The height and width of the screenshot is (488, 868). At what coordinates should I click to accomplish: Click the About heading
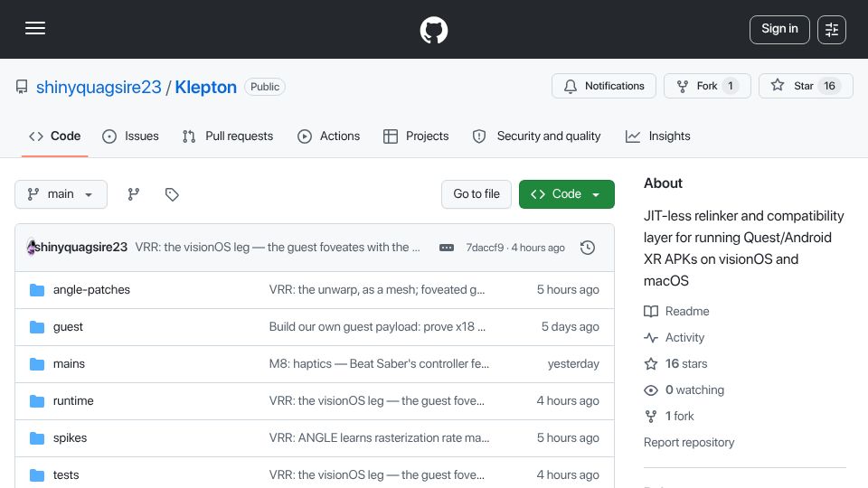pyautogui.click(x=663, y=183)
